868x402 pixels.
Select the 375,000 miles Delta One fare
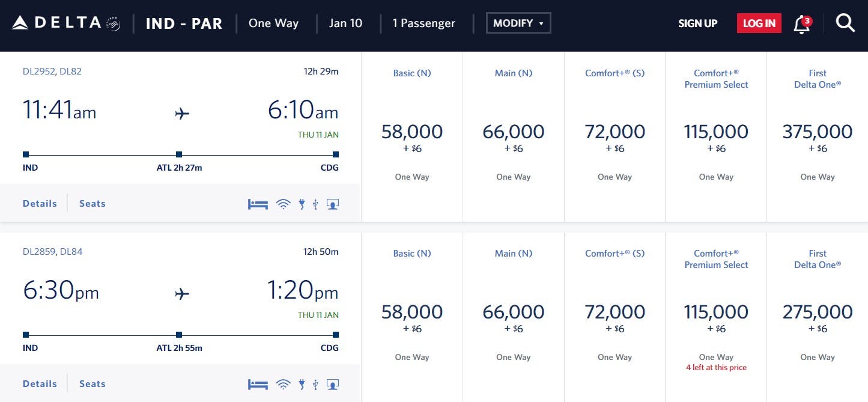pos(817,137)
